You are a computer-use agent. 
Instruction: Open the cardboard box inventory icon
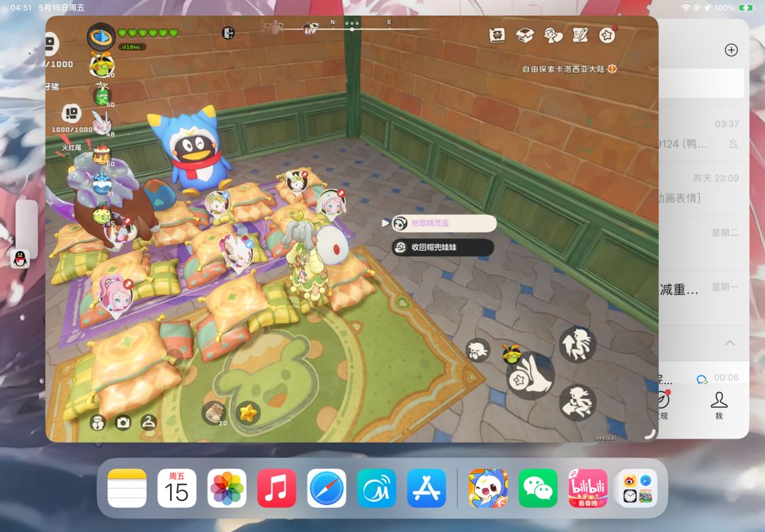(x=525, y=35)
